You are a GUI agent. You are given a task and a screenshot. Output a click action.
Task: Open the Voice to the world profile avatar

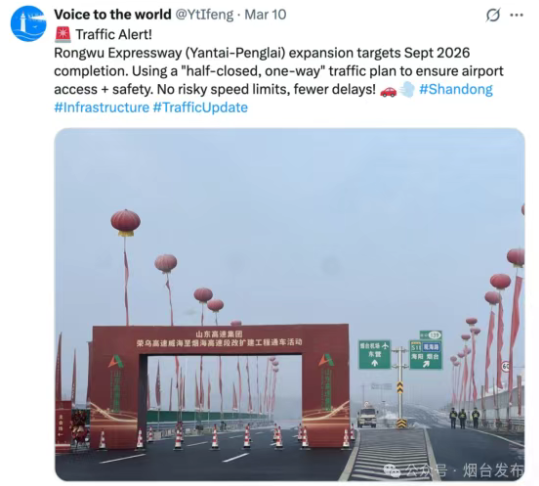[x=28, y=23]
